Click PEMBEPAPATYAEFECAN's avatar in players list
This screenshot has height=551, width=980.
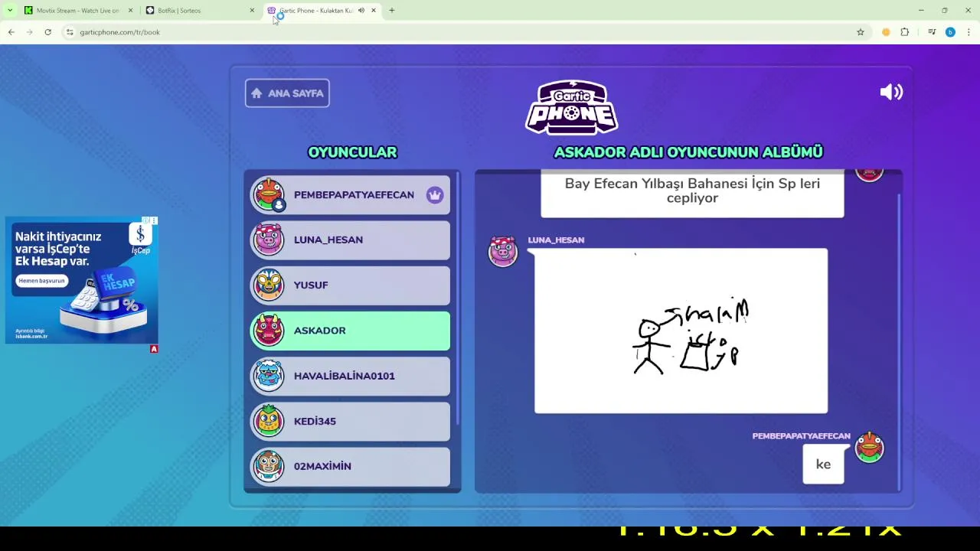[269, 194]
